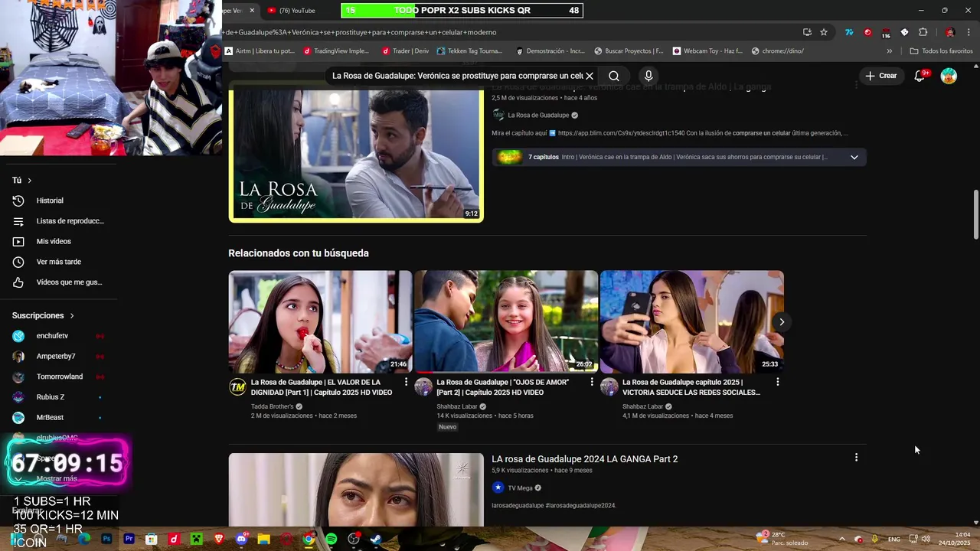Open Tekken Tag Tournament bookmark
The image size is (980, 551).
469,51
